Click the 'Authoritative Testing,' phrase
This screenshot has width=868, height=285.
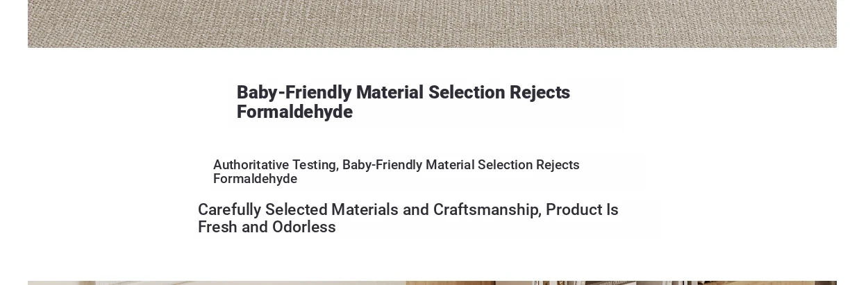coord(276,165)
